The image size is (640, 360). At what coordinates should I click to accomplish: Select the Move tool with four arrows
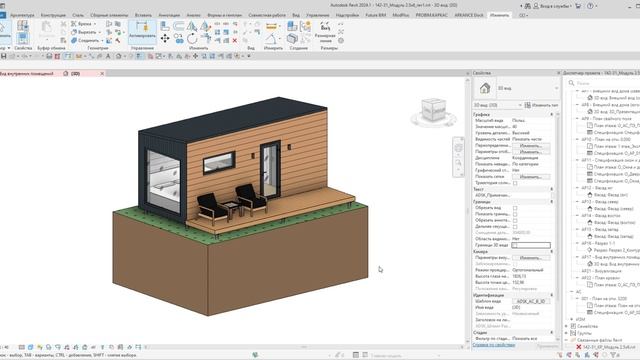[165, 39]
